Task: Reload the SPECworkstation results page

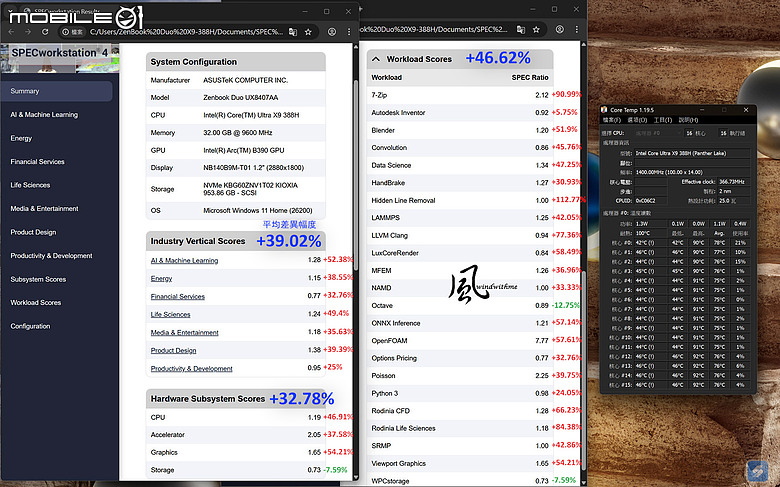Action: coord(45,32)
